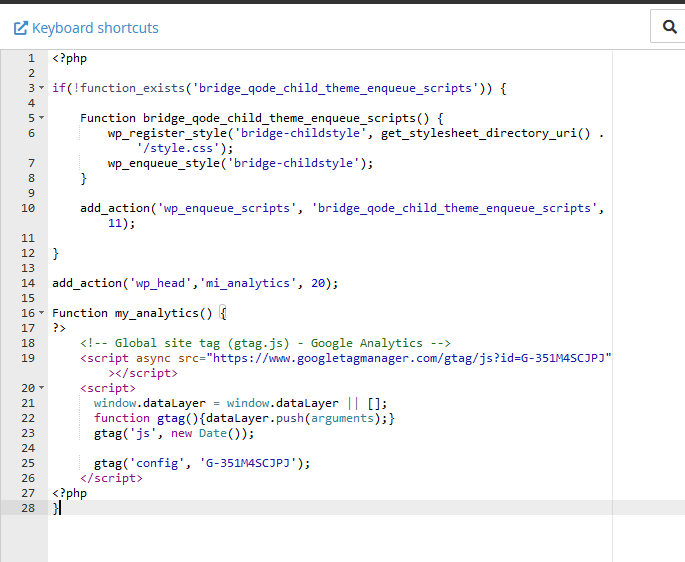Screen dimensions: 685x562
Task: Collapse the my_analytics function fold at line 16
Action: [42, 312]
